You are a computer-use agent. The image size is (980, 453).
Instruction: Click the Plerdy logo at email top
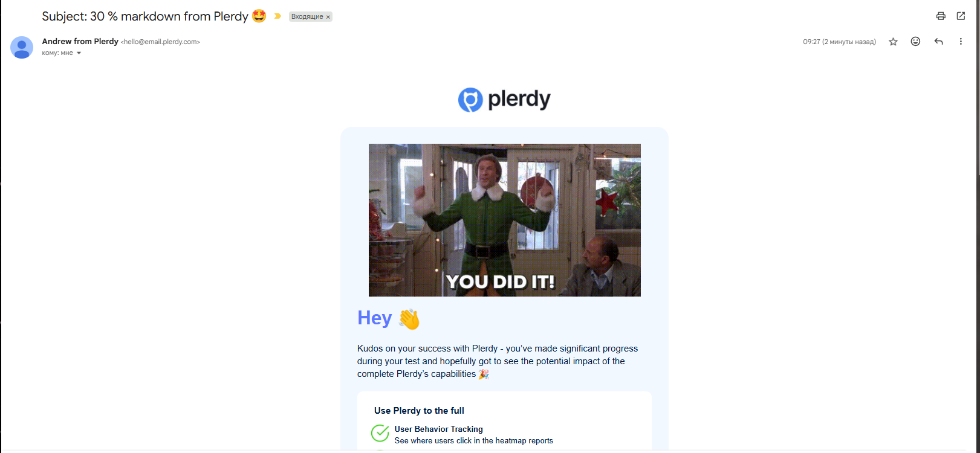504,100
